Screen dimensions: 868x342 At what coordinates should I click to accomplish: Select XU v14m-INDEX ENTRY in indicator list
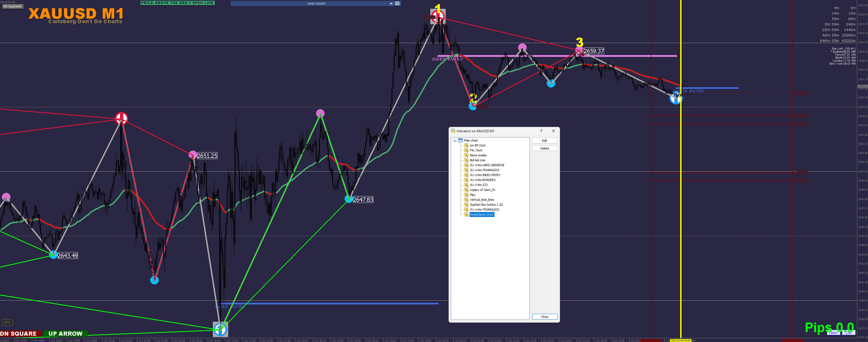485,175
